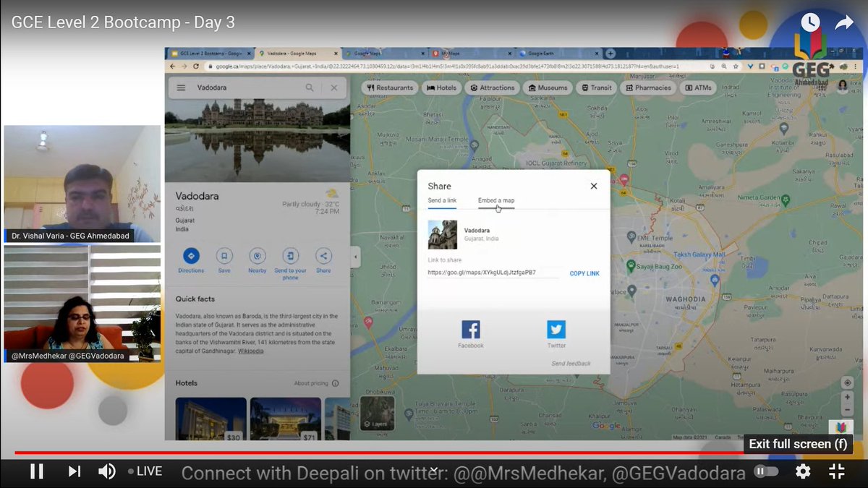Pause the YouTube live stream

[x=36, y=471]
